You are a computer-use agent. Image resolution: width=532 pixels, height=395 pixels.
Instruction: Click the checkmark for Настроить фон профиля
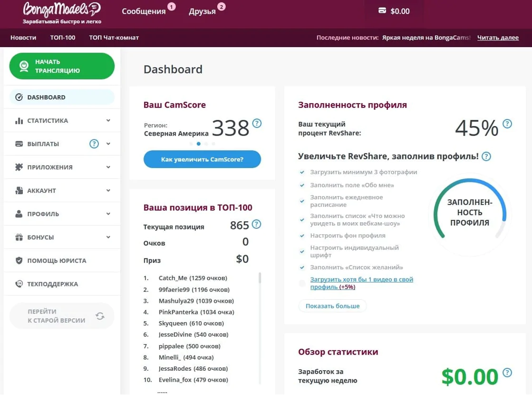tap(302, 236)
